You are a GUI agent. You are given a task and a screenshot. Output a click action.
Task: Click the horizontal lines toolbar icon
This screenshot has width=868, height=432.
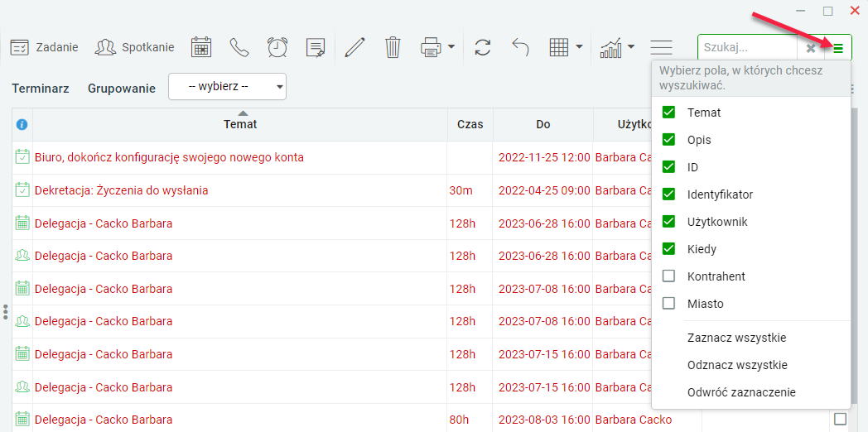pos(661,47)
